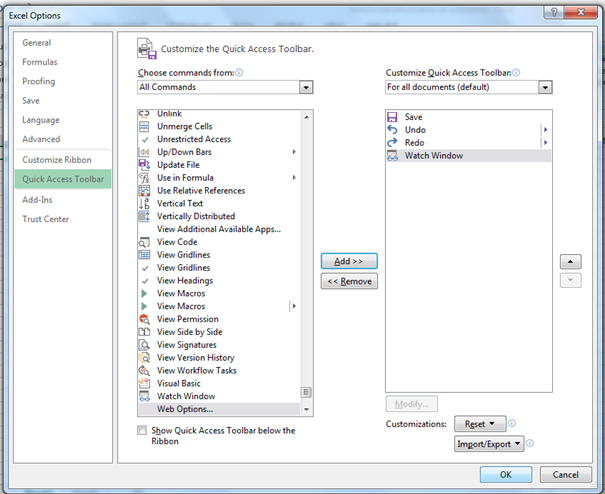
Task: Select the View Headings command
Action: coord(220,281)
